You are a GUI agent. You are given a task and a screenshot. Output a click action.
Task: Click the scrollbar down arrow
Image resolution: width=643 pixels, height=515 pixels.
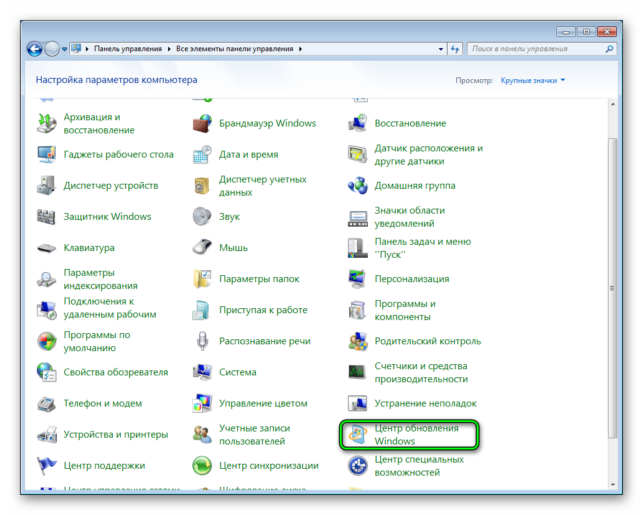613,485
